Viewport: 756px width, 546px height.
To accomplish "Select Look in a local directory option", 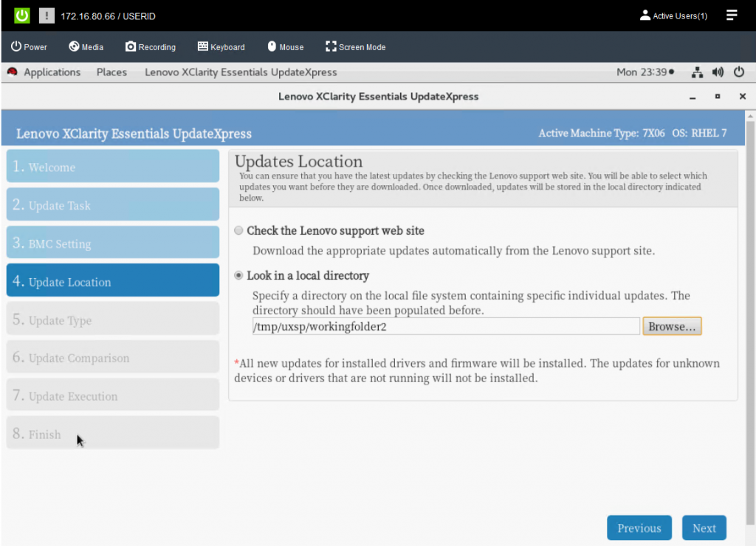I will tap(238, 276).
